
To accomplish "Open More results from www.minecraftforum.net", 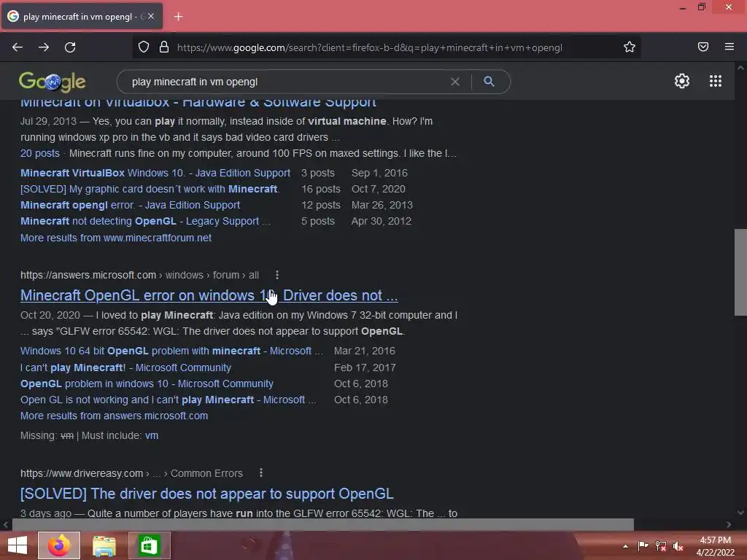I will point(116,238).
